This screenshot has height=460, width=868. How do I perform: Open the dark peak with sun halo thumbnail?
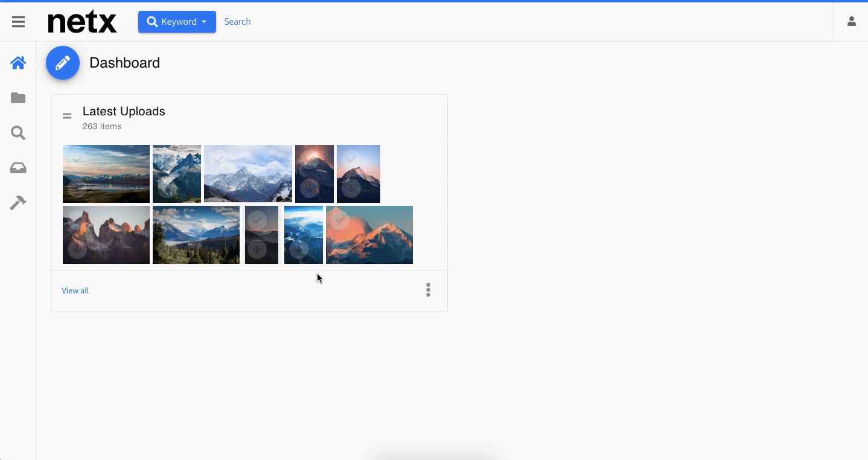314,174
